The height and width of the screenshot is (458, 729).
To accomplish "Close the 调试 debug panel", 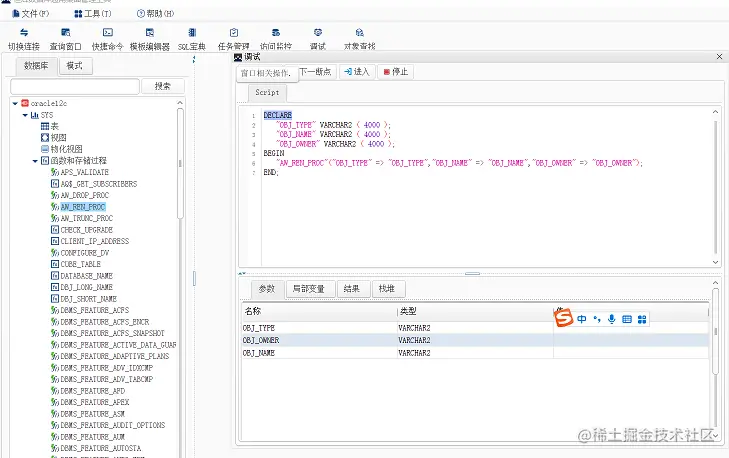I will [x=719, y=56].
